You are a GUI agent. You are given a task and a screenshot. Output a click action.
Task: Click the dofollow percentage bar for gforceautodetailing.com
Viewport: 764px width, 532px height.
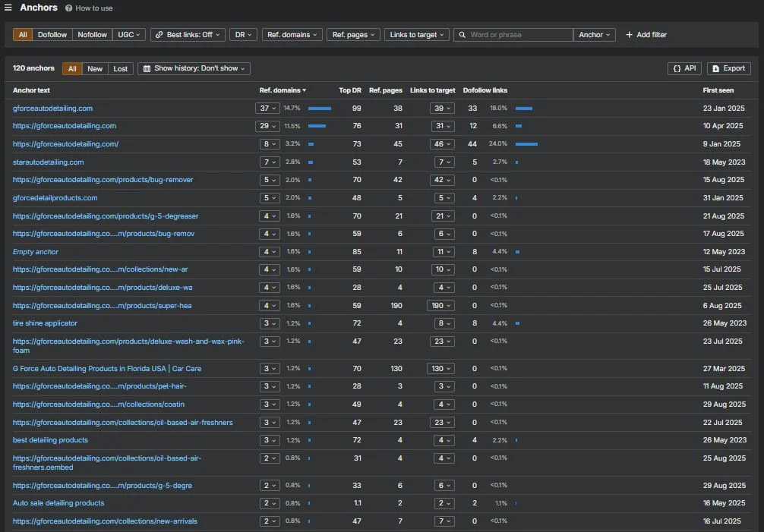[524, 108]
